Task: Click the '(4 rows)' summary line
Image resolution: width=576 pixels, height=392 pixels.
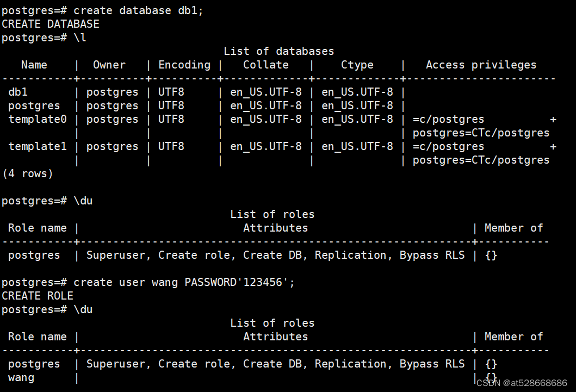Action: coord(28,173)
